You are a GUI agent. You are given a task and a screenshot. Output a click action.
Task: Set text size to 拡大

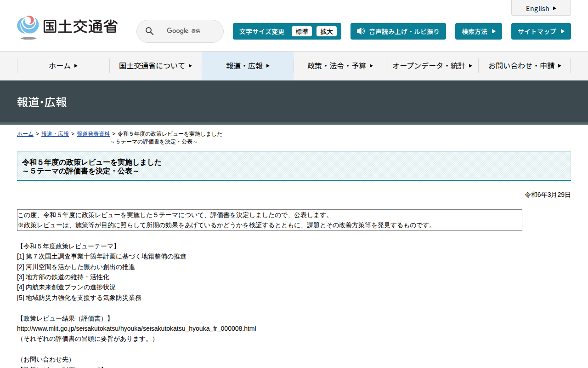tap(327, 31)
